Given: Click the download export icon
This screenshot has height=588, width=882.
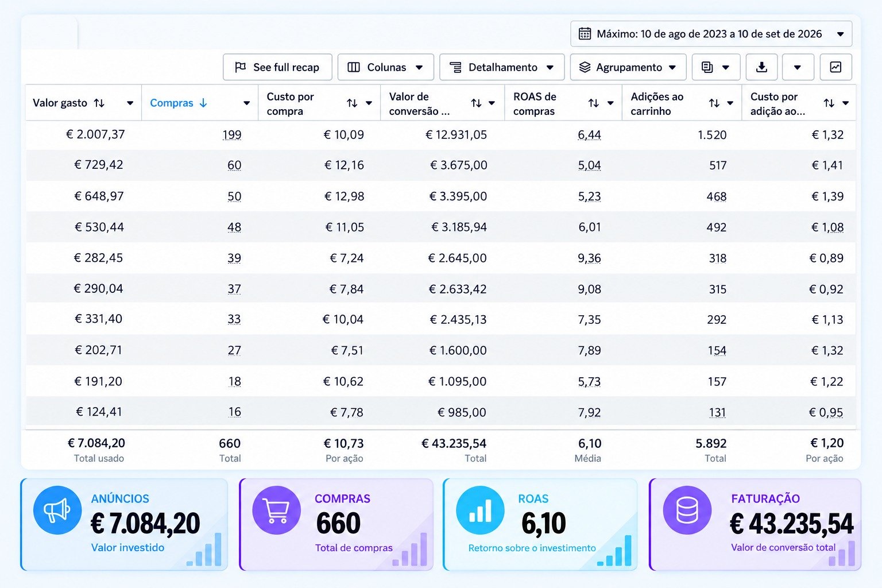Looking at the screenshot, I should [761, 67].
